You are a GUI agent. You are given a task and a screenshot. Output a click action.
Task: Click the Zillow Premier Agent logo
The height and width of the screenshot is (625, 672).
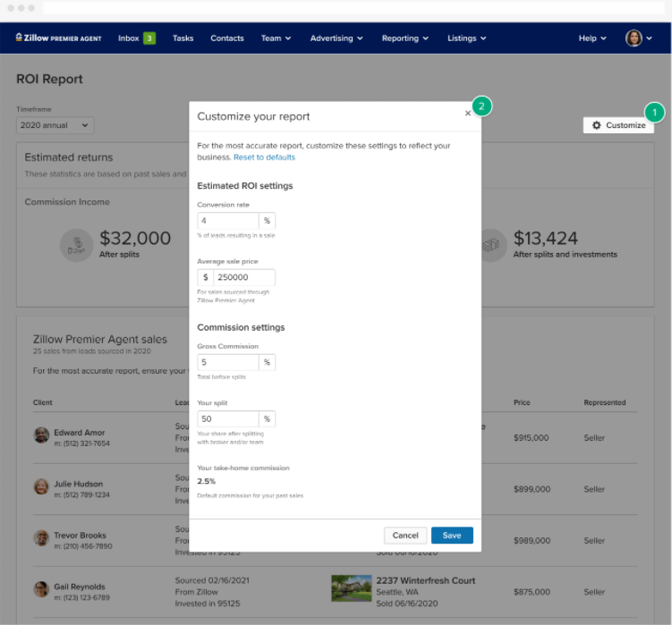click(x=59, y=38)
